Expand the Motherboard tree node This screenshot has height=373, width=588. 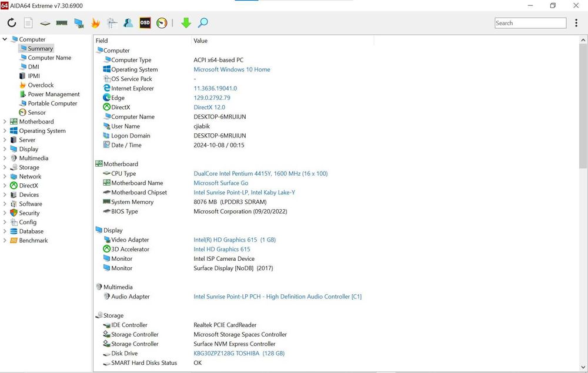pos(5,122)
